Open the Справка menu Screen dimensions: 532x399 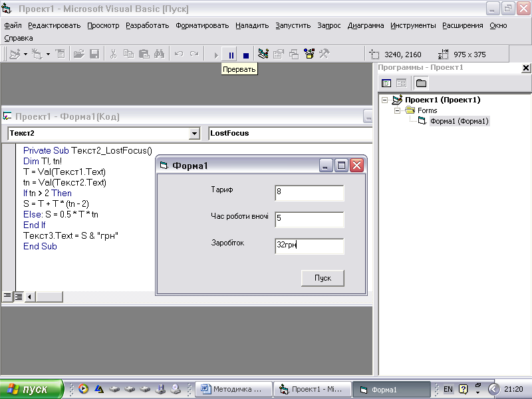(x=19, y=38)
